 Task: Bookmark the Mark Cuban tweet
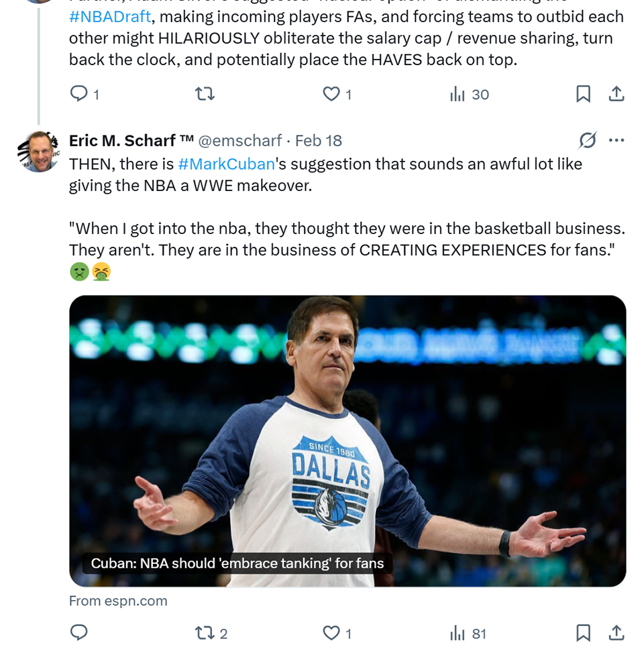(x=583, y=633)
